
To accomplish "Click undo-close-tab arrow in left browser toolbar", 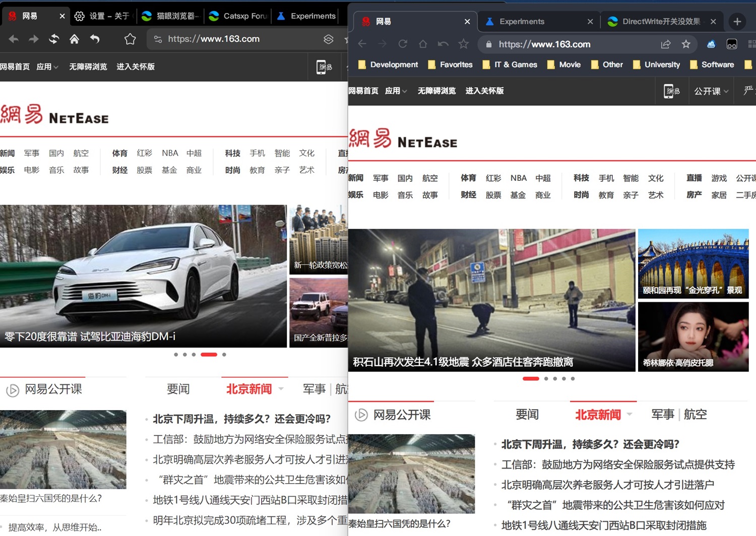I will coord(95,39).
